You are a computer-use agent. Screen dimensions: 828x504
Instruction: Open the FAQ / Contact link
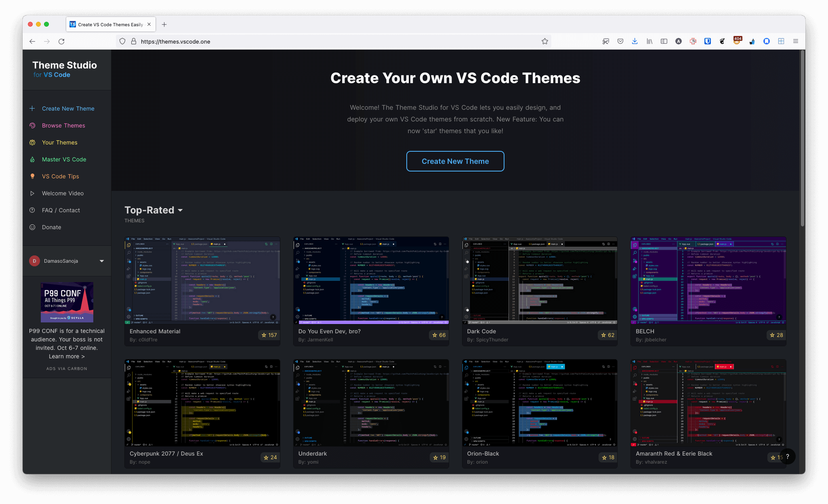pos(61,210)
